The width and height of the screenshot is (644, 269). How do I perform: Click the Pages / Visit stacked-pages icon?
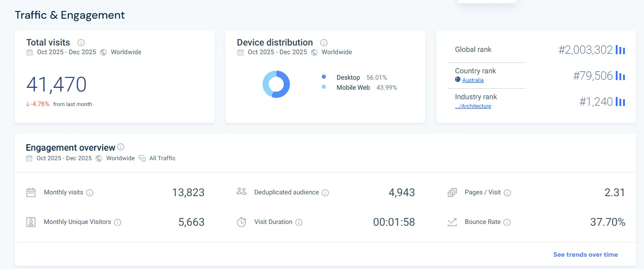[x=452, y=192]
